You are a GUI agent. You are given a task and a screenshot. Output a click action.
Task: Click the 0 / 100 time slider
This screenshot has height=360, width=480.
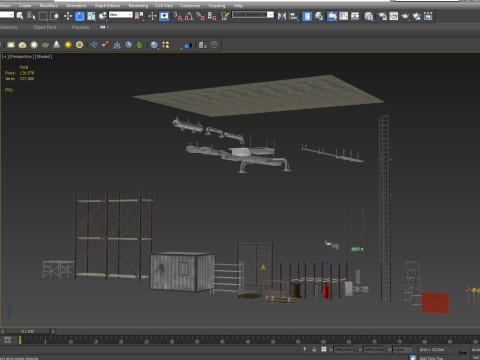click(28, 331)
